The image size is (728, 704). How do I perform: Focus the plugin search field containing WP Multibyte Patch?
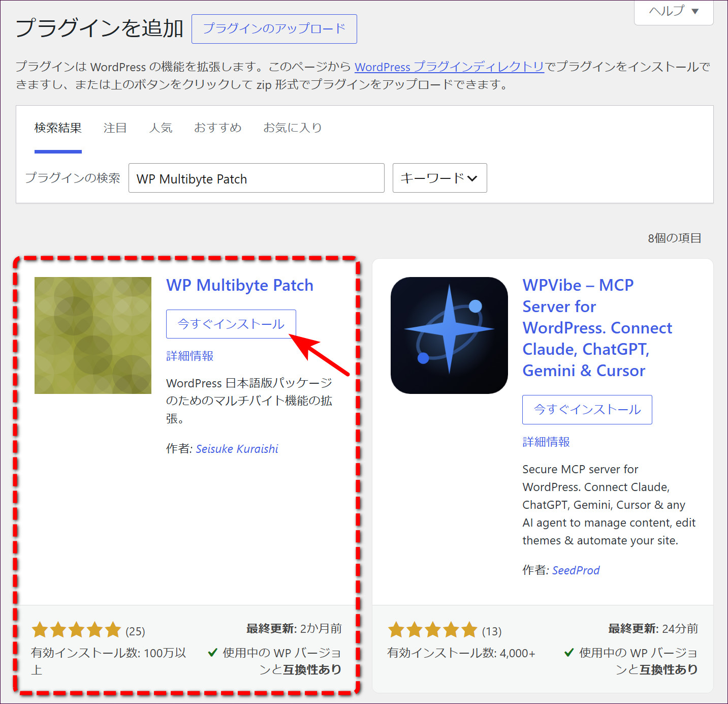tap(257, 178)
